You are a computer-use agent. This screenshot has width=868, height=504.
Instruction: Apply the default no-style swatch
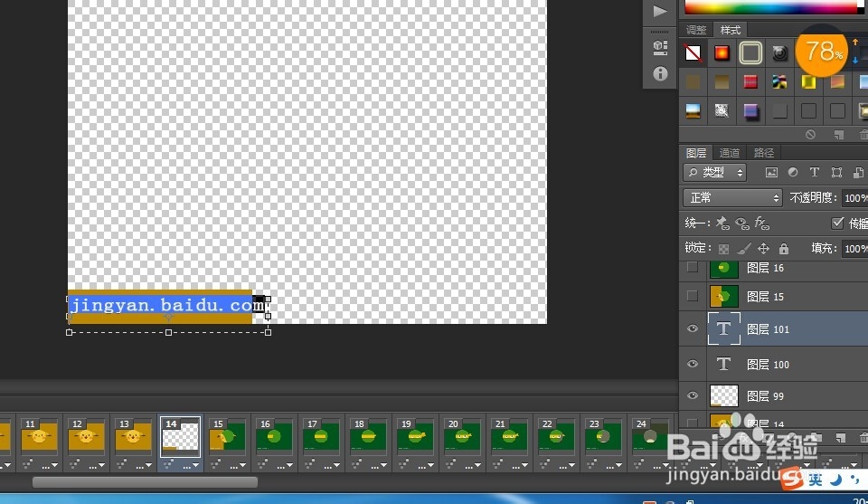[693, 53]
